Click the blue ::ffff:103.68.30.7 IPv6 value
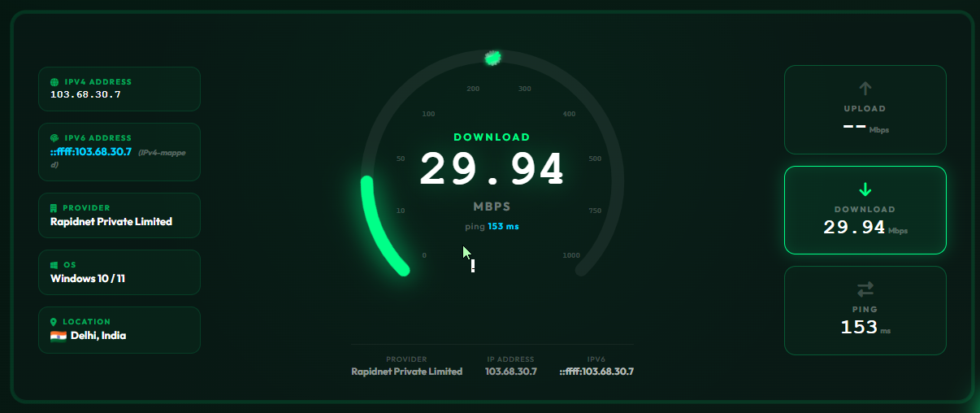Screen dimensions: 980x413 pyautogui.click(x=91, y=151)
